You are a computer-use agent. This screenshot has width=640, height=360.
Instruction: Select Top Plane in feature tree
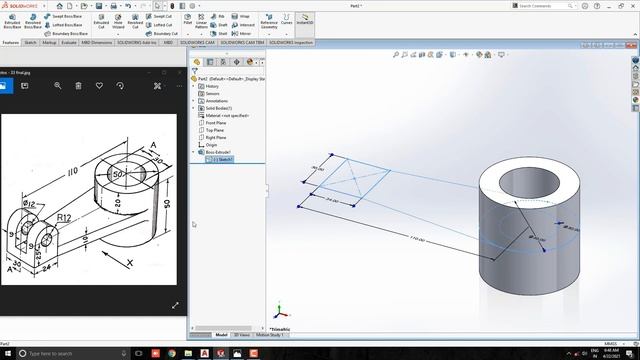[x=211, y=130]
